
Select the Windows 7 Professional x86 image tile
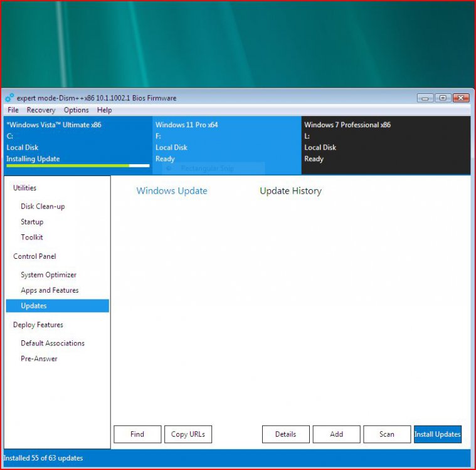[386, 145]
